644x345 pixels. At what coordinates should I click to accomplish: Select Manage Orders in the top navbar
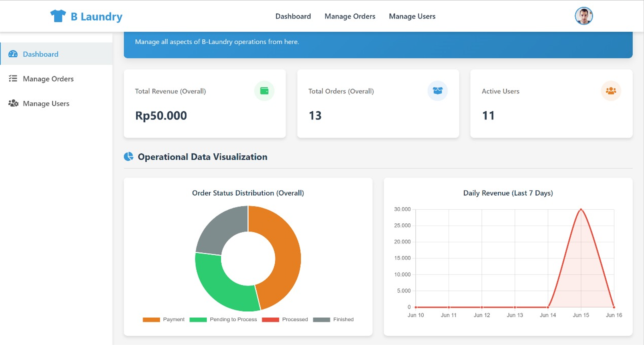coord(350,16)
